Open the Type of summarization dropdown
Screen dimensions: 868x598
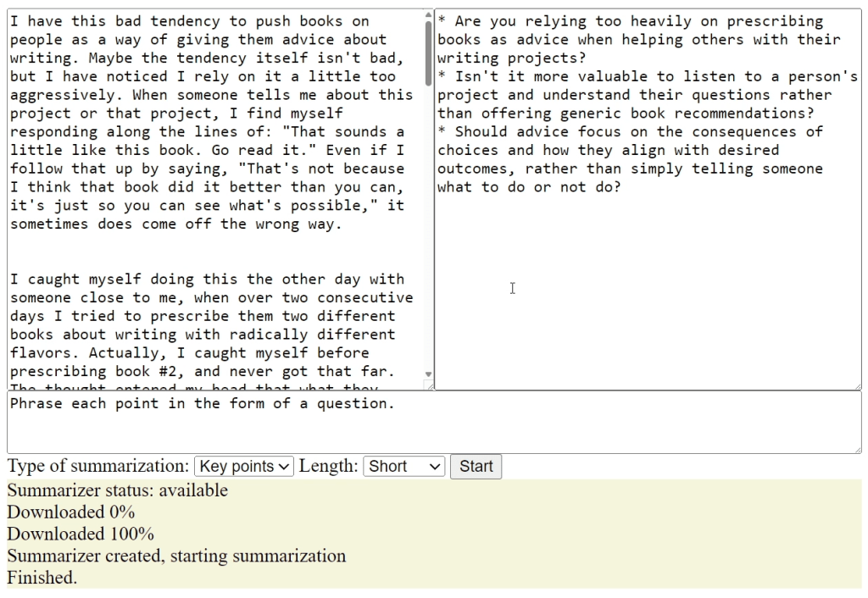[243, 466]
